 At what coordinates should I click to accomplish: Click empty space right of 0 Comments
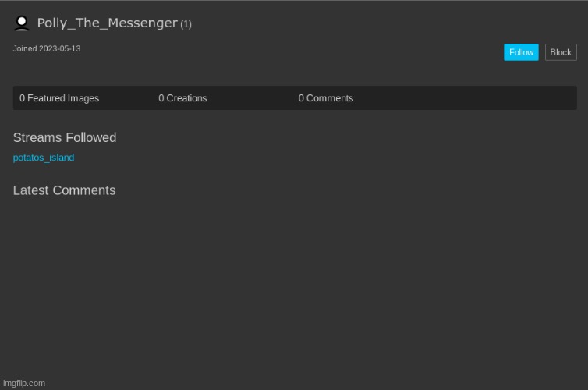(468, 98)
